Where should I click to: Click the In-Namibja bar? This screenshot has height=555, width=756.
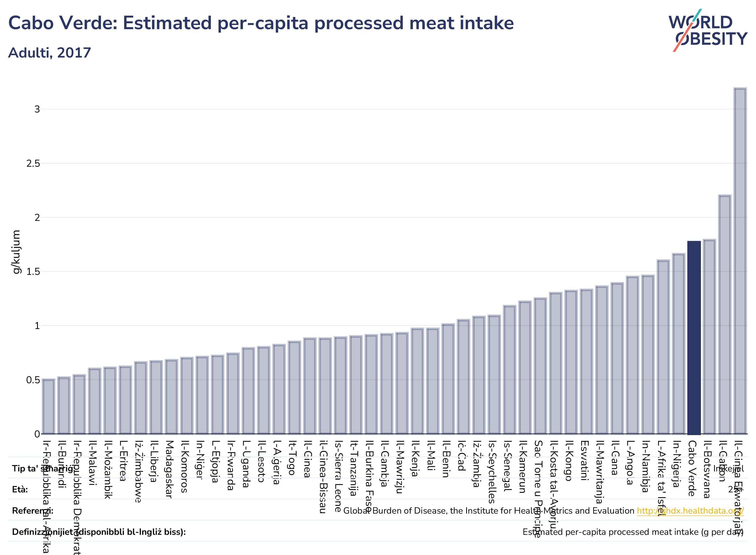coord(648,355)
